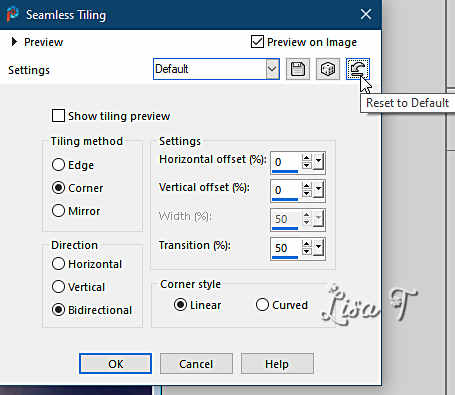Decrease Vertical offset with down arrow
455x395 pixels.
pyautogui.click(x=307, y=194)
